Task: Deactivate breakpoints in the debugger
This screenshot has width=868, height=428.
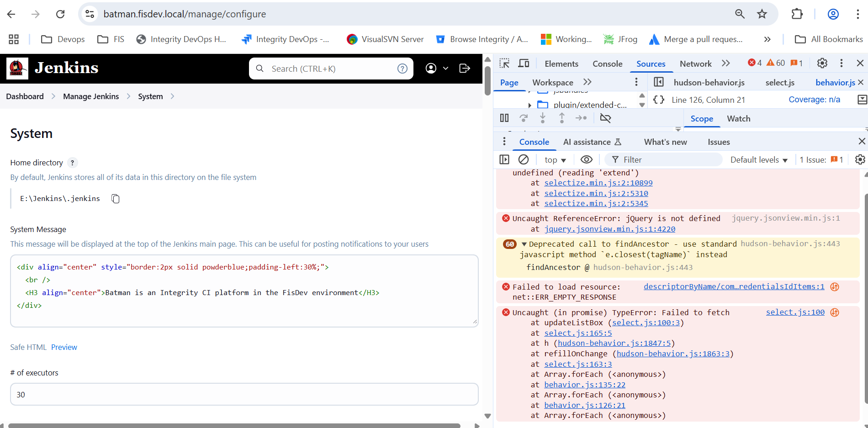Action: (x=605, y=118)
